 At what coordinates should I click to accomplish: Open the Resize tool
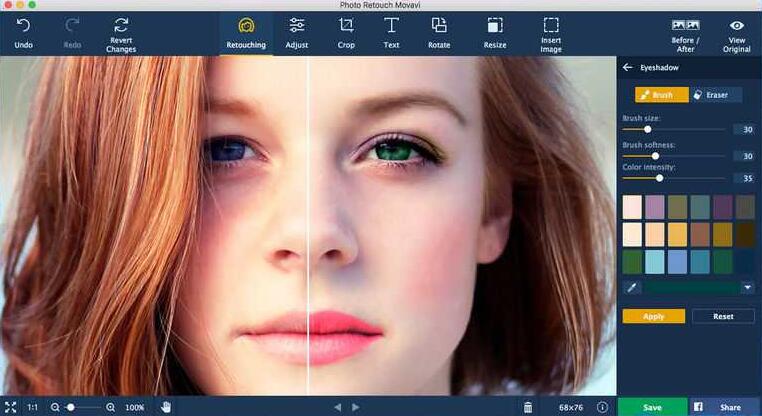pyautogui.click(x=495, y=34)
